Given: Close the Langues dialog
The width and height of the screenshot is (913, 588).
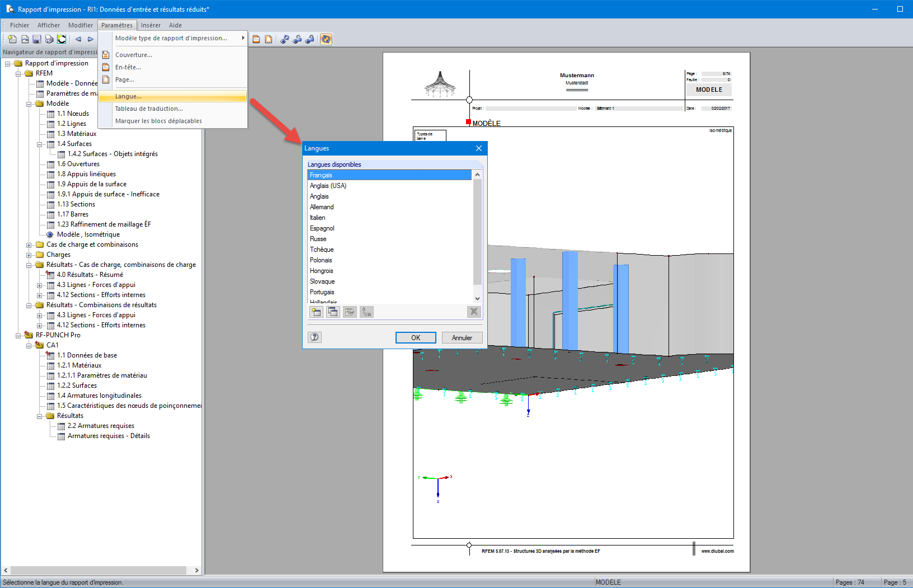Looking at the screenshot, I should click(x=479, y=148).
